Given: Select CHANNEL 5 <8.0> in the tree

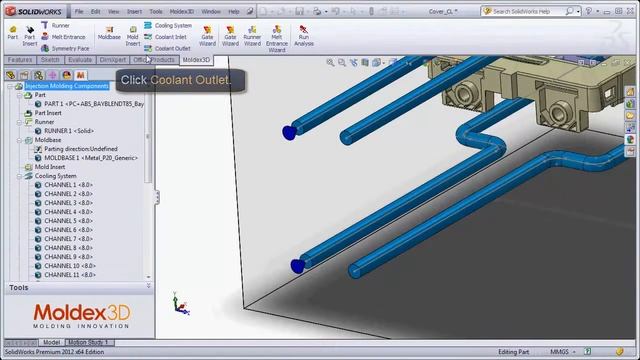Looking at the screenshot, I should [64, 221].
